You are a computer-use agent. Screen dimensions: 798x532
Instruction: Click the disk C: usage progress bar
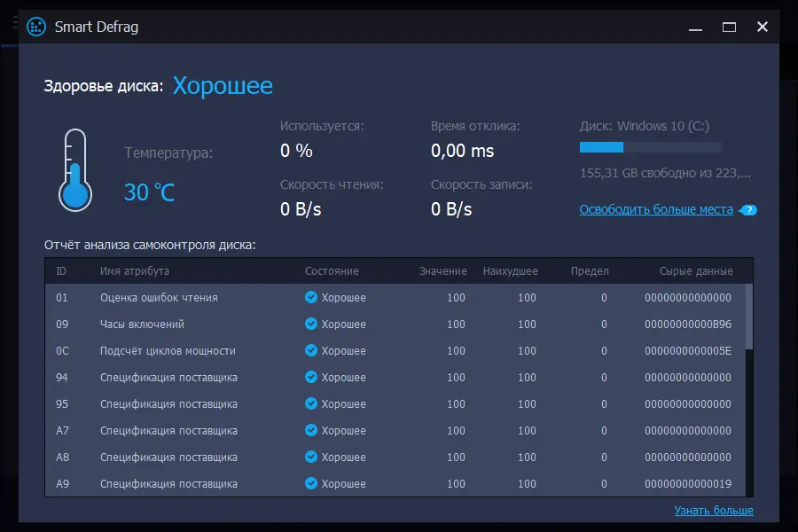click(x=650, y=147)
